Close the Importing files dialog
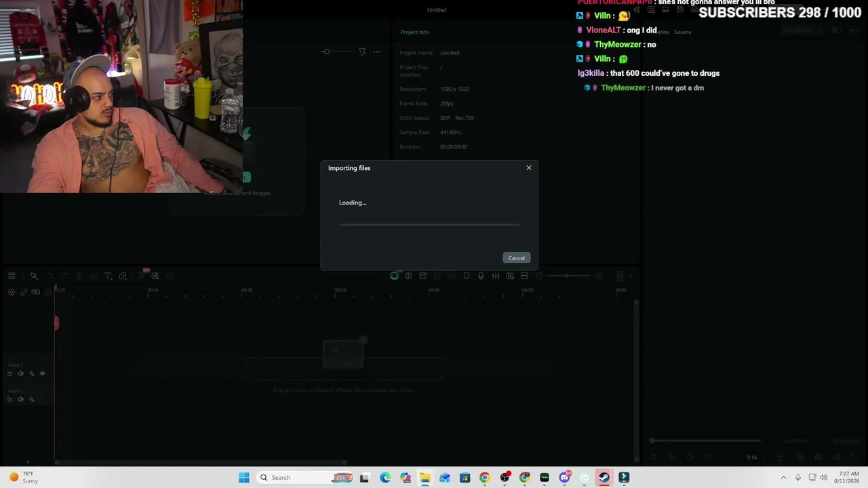868x488 pixels. [x=529, y=168]
